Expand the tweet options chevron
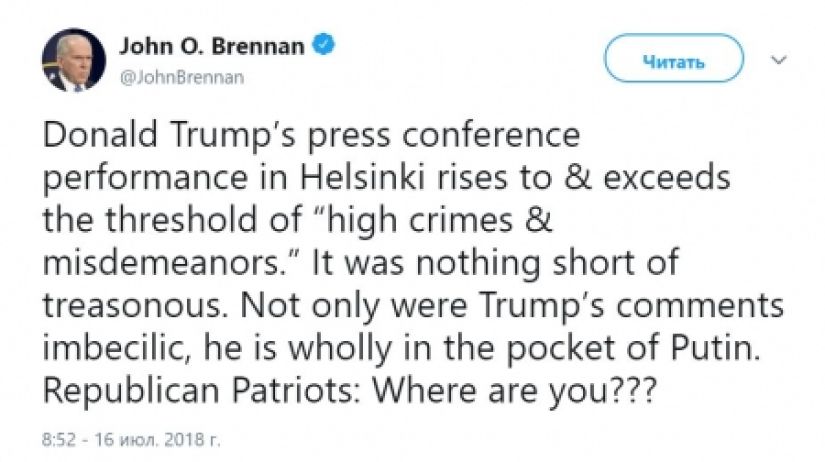The image size is (825, 462). [779, 60]
